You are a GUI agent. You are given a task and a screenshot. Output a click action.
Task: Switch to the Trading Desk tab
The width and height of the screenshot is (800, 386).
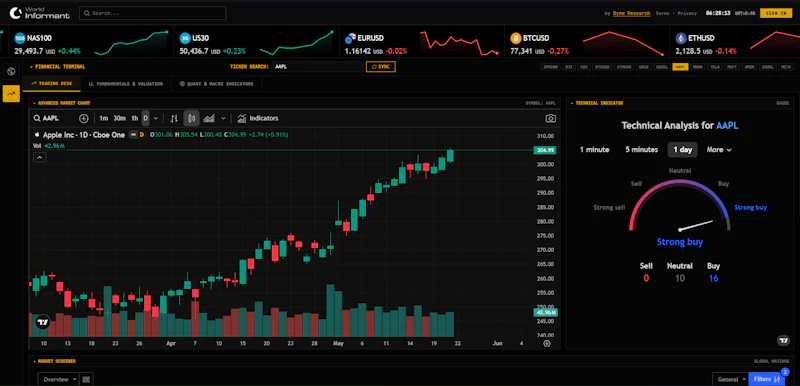(x=52, y=84)
